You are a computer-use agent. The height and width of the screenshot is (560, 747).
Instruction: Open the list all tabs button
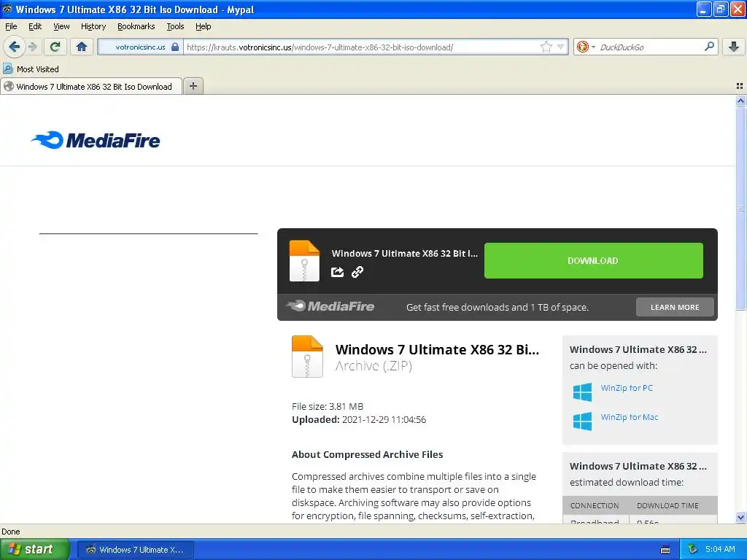tap(740, 86)
